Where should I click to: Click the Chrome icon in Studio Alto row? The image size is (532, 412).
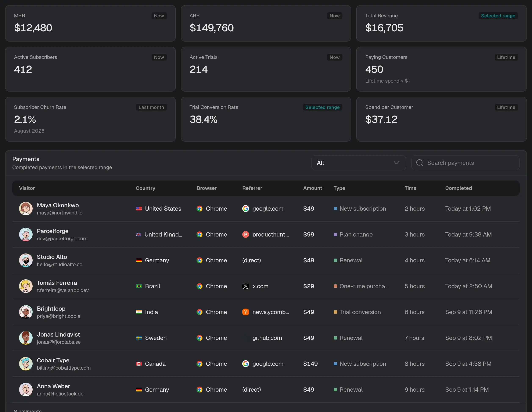click(x=199, y=260)
